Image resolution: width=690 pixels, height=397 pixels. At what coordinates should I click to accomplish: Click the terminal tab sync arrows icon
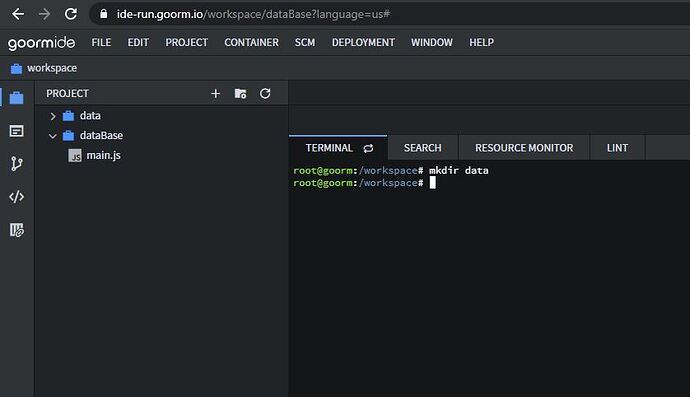coord(368,148)
